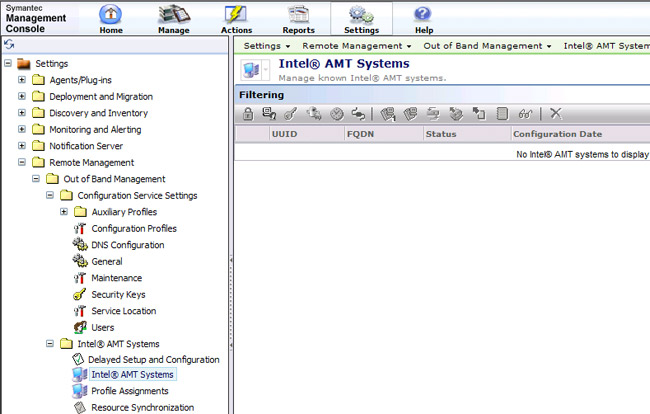Open the Remote Management breadcrumb menu

[356, 46]
